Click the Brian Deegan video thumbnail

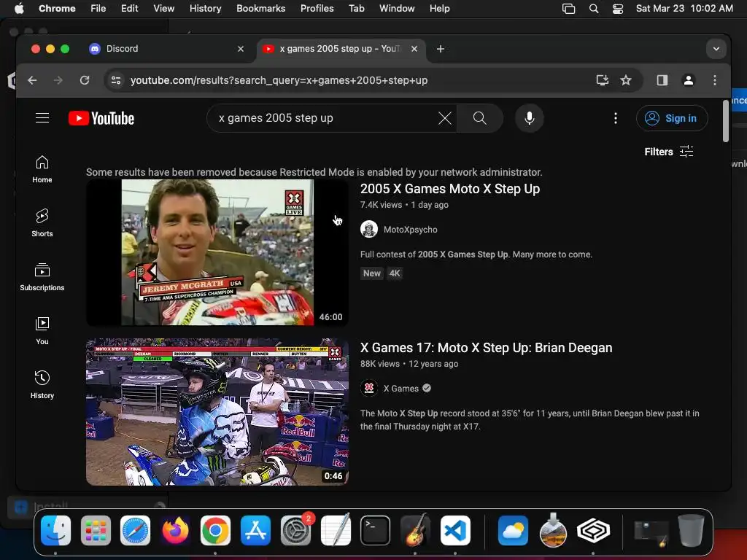[x=217, y=412]
